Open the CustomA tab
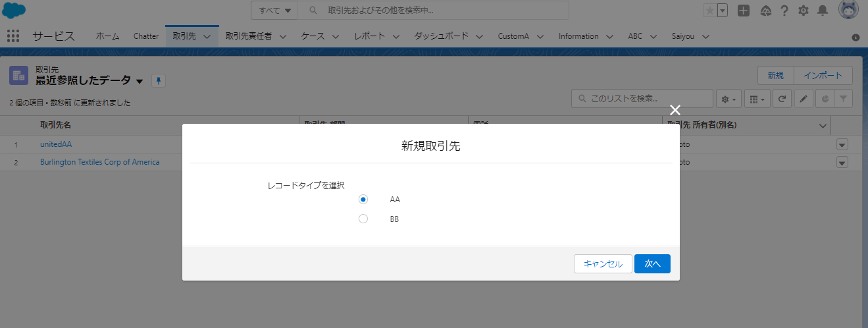 (x=513, y=36)
